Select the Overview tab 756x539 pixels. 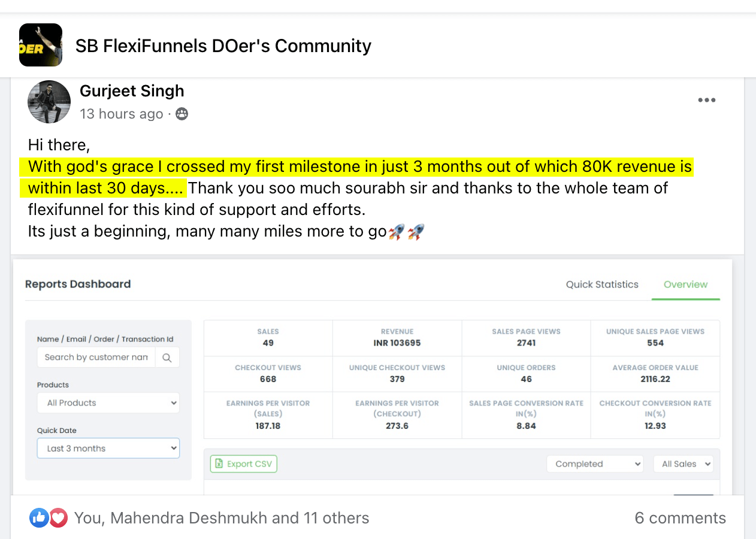tap(685, 284)
